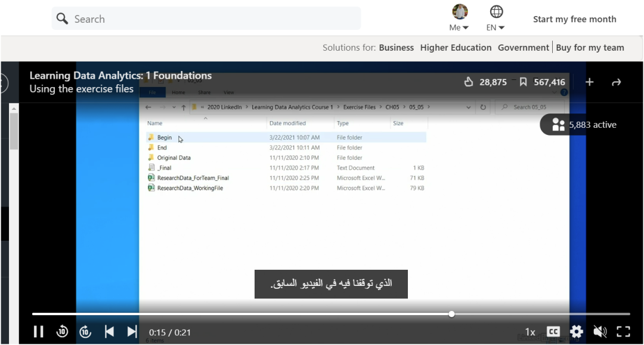The image size is (644, 345).
Task: Skip forward 10 seconds
Action: point(85,331)
